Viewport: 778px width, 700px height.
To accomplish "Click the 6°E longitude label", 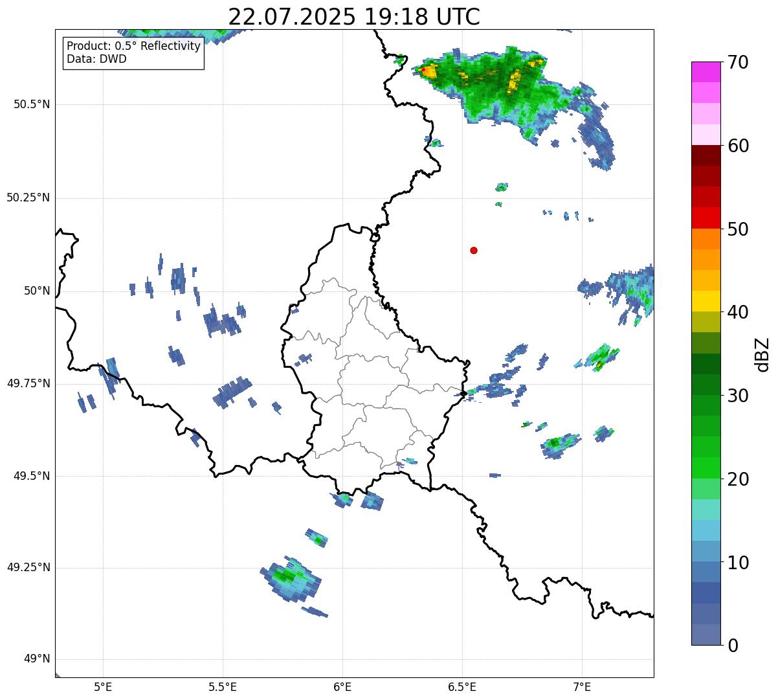I will point(342,686).
